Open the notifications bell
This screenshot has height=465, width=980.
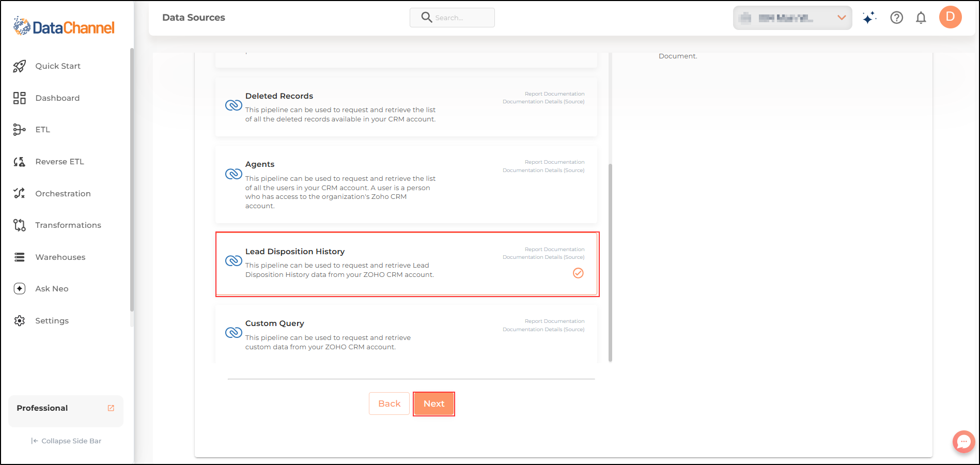pos(921,18)
